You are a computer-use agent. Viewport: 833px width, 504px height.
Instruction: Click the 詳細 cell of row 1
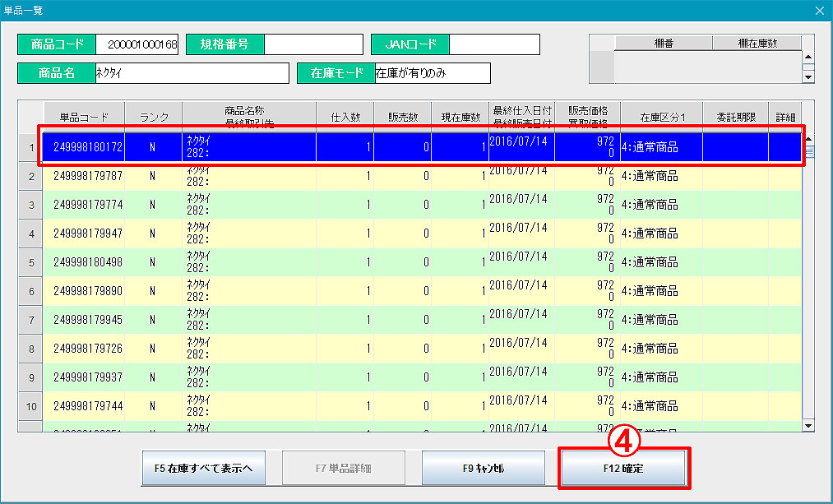(784, 147)
